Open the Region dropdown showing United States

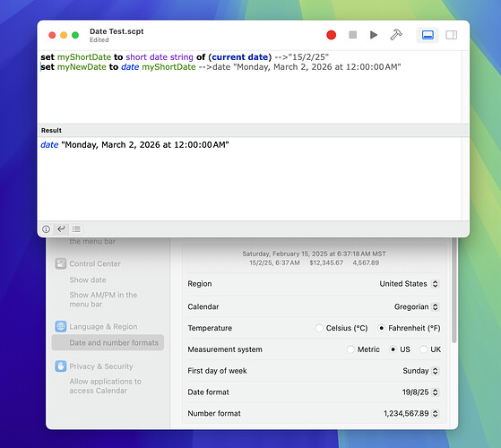click(x=409, y=283)
